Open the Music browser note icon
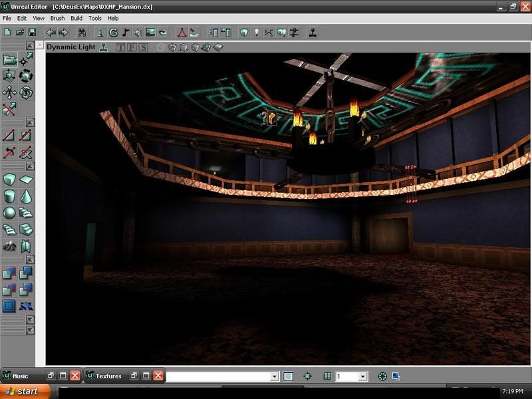The height and width of the screenshot is (399, 532). (x=126, y=33)
